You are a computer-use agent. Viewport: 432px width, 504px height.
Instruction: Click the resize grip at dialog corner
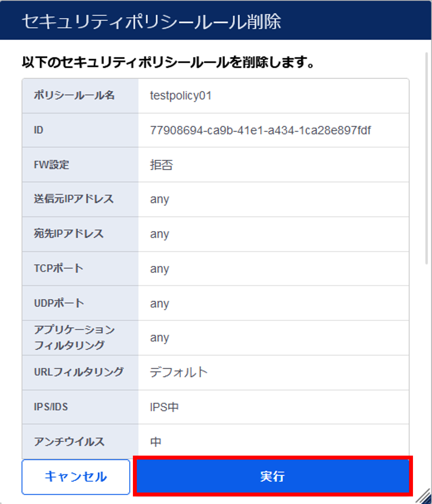pyautogui.click(x=423, y=496)
